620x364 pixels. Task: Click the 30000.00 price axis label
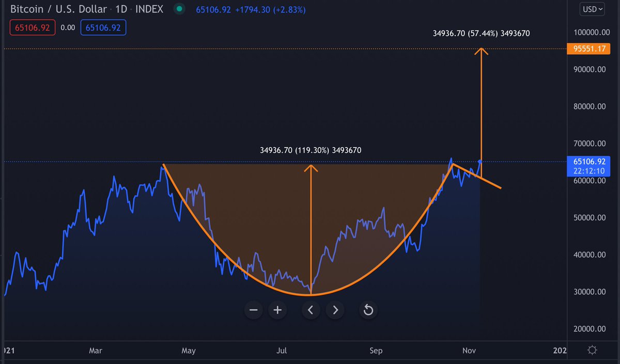pyautogui.click(x=590, y=292)
